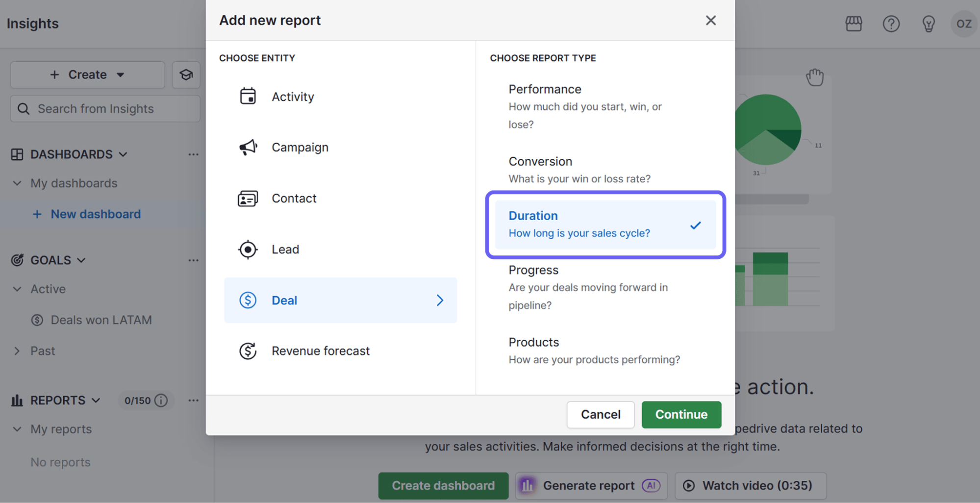The height and width of the screenshot is (503, 980).
Task: Collapse the My dashboards section
Action: (x=17, y=183)
